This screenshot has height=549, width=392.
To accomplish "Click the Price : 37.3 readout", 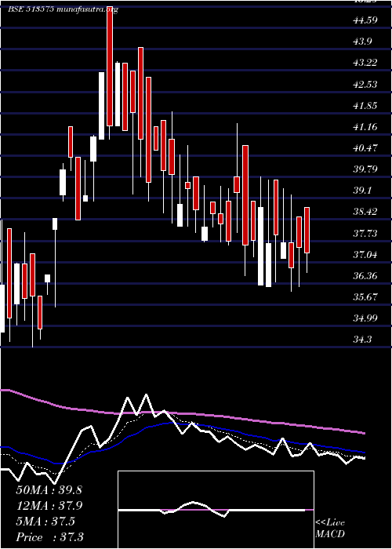I will point(49,537).
